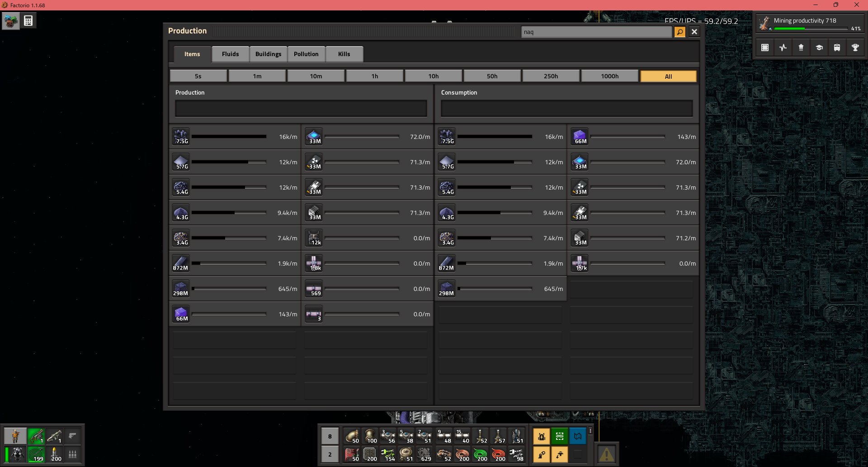This screenshot has width=868, height=467.
Task: Toggle the green 'M' selection shortcut
Action: point(560,436)
